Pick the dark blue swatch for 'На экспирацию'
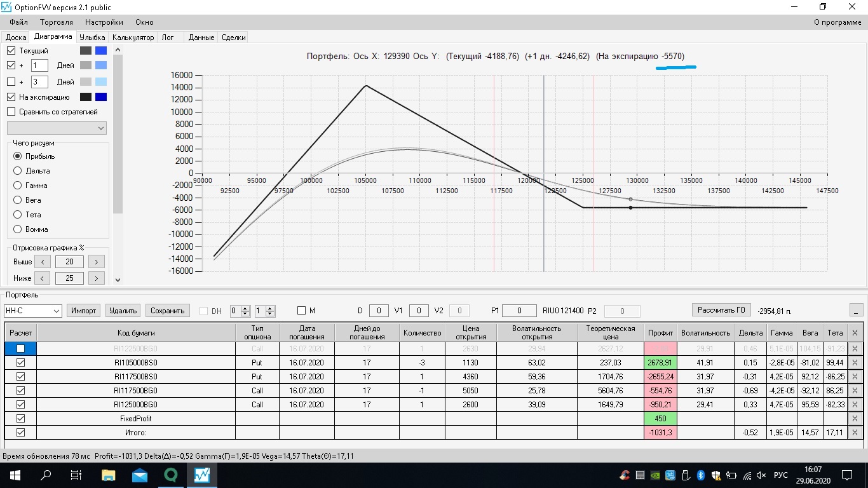Viewport: 868px width, 488px height. (101, 97)
